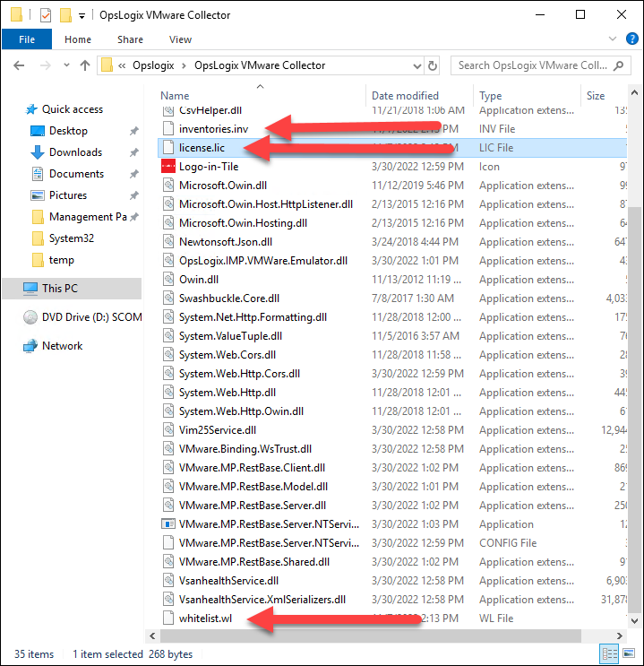Screen dimensions: 644x666
Task: Select Microsoft.Owin.dll file icon
Action: [x=168, y=186]
